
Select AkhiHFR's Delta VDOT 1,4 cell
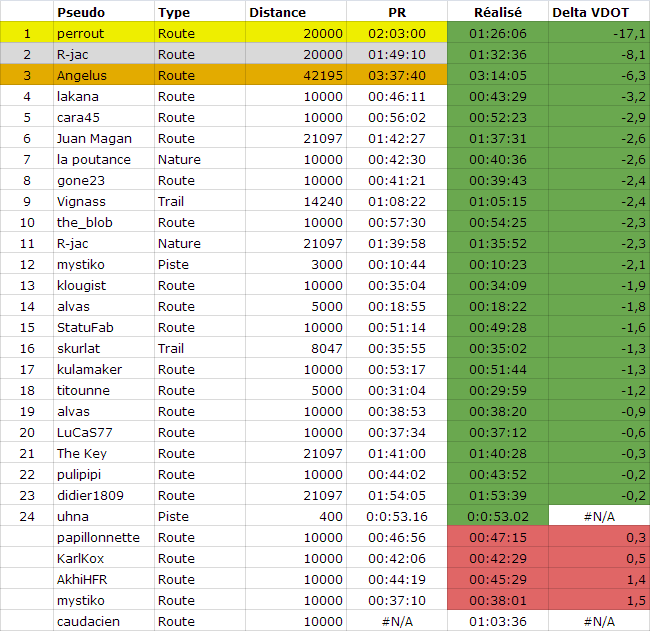tap(599, 579)
